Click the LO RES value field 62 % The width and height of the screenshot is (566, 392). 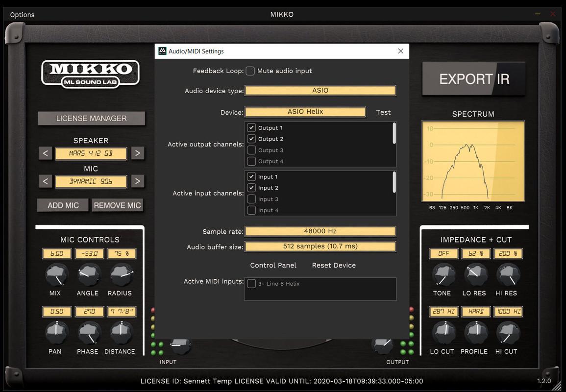[476, 253]
